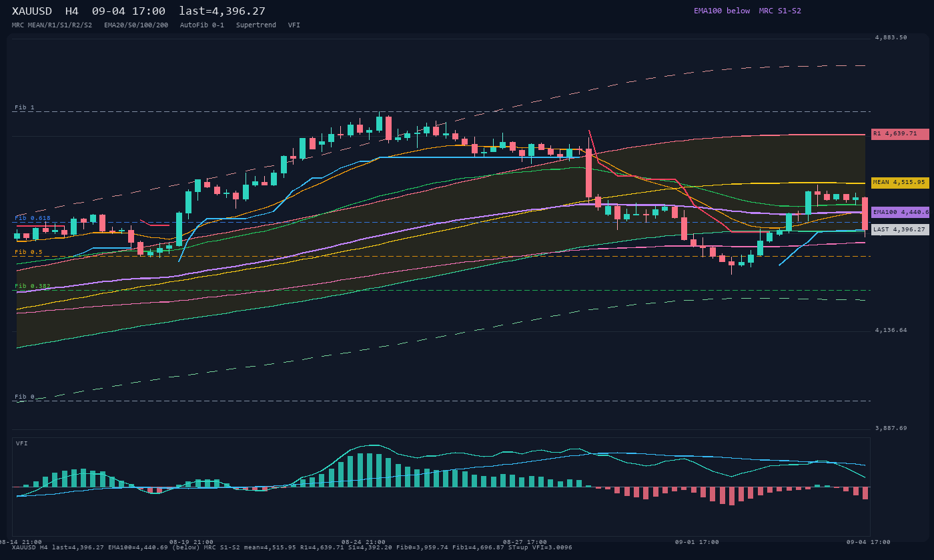
Task: Click the EMA20/50/100/200 indicator legend
Action: click(136, 25)
